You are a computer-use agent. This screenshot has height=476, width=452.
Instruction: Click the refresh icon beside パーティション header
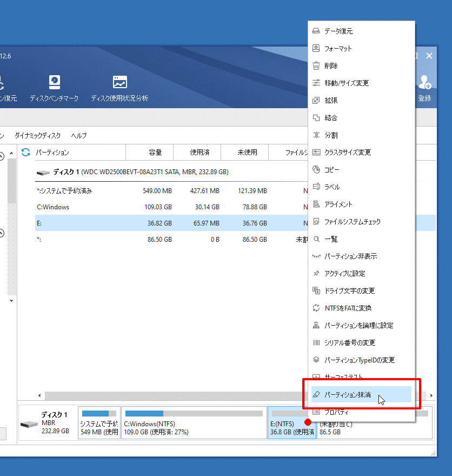click(25, 153)
